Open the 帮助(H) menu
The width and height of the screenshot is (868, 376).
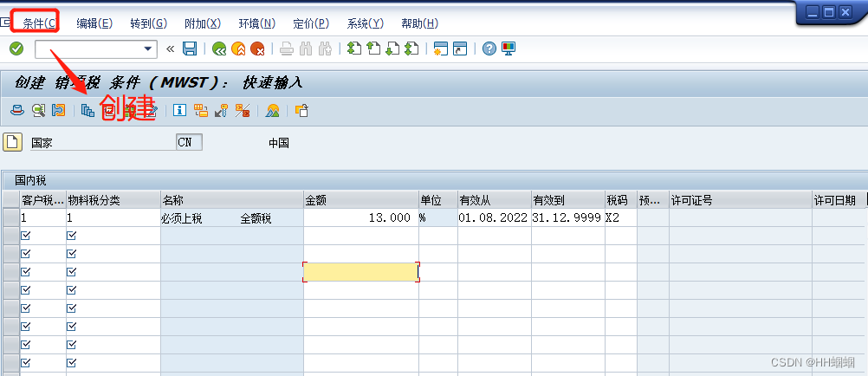tap(419, 23)
